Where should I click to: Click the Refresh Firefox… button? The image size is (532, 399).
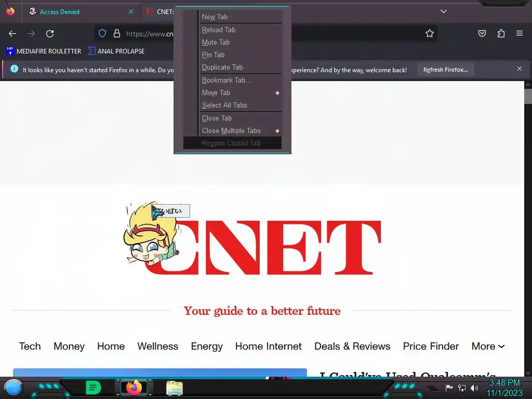(x=445, y=70)
